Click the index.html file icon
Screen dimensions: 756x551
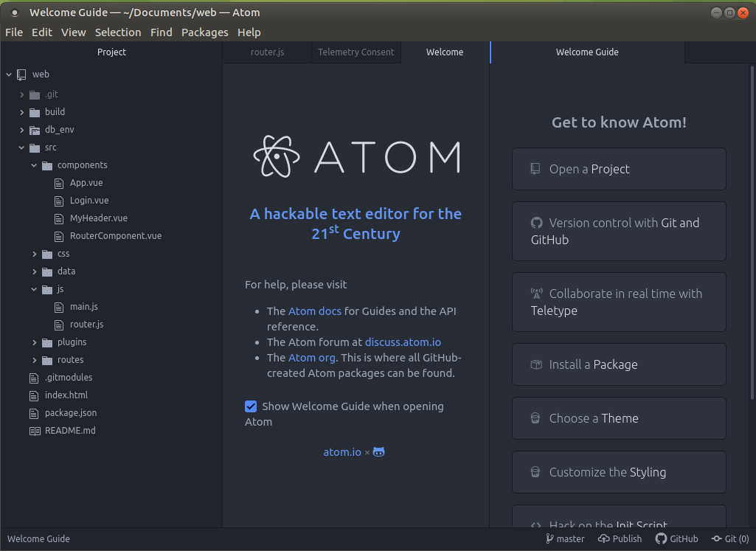[x=34, y=396]
